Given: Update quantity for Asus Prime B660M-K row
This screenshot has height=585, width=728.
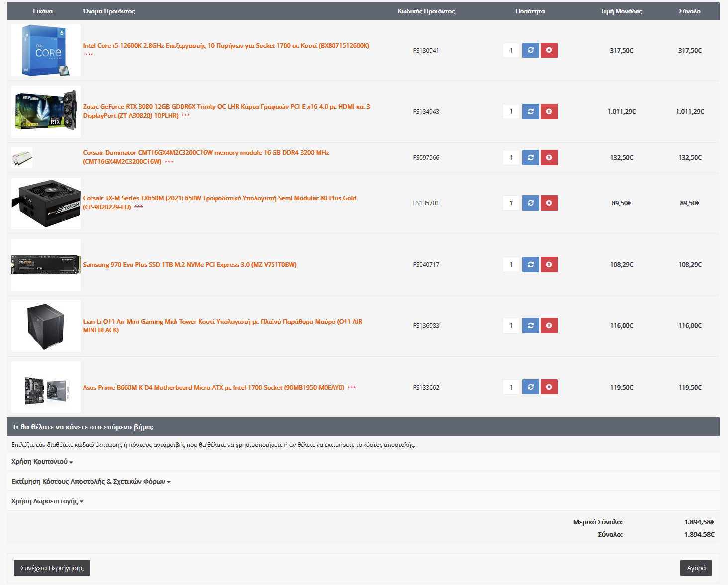Looking at the screenshot, I should pos(531,387).
